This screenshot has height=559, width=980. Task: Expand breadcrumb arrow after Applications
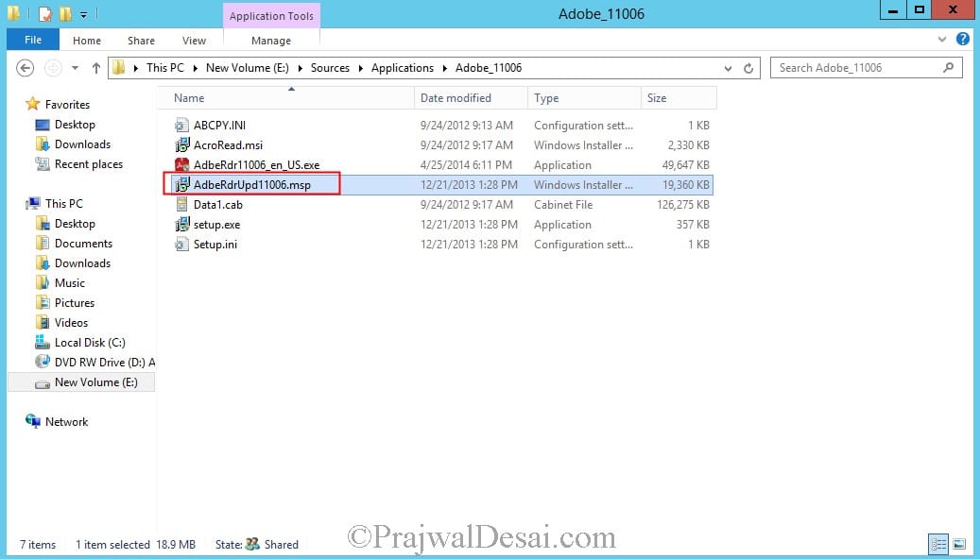tap(445, 68)
